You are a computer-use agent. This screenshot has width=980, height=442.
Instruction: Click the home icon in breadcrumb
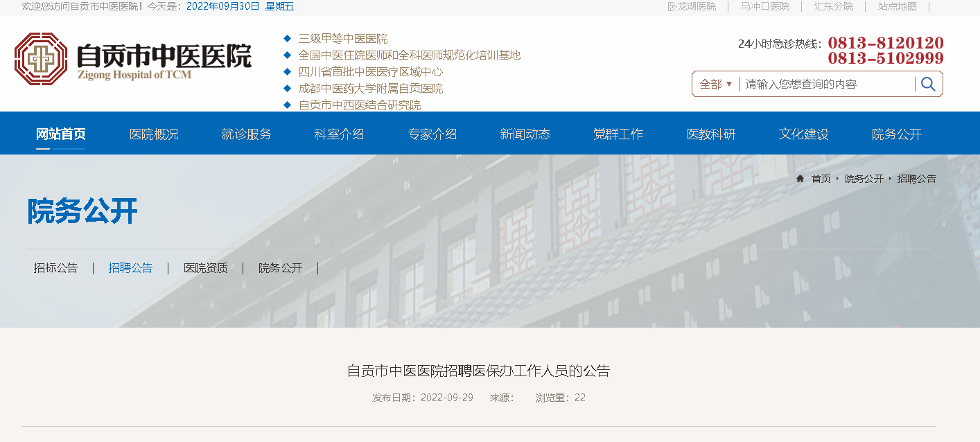click(800, 179)
